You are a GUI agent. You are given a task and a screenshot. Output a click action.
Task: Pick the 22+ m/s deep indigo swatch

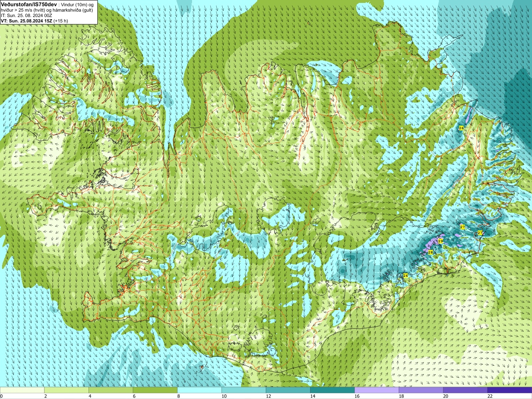[x=510, y=390]
